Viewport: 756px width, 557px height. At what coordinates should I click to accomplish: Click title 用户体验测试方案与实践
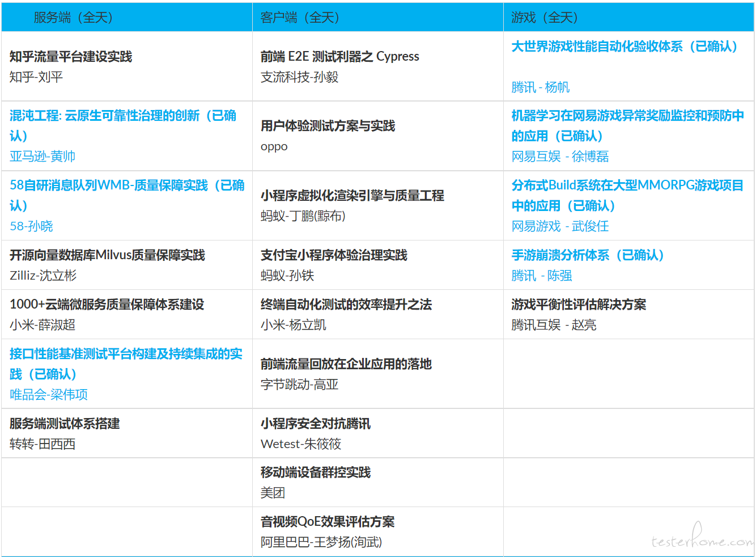tap(328, 126)
